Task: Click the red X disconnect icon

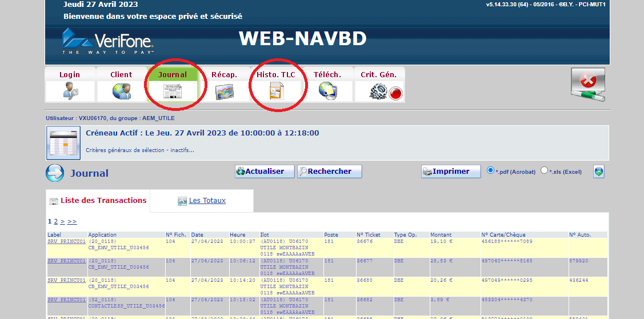Action: (587, 85)
